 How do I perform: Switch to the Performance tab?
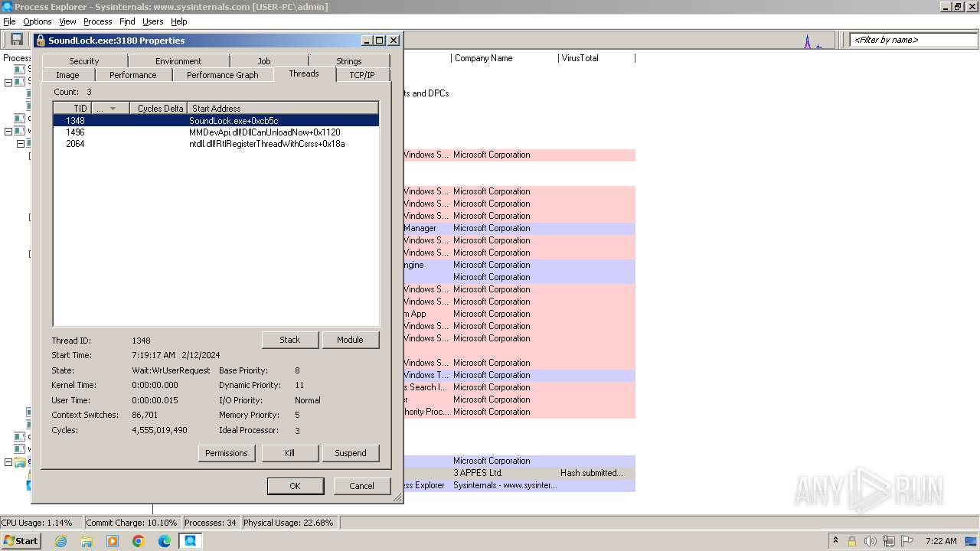pyautogui.click(x=132, y=75)
